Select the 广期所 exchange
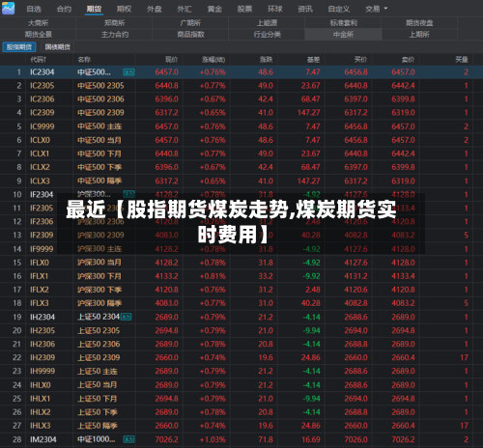Screen dimensions: 483x448 click(190, 23)
